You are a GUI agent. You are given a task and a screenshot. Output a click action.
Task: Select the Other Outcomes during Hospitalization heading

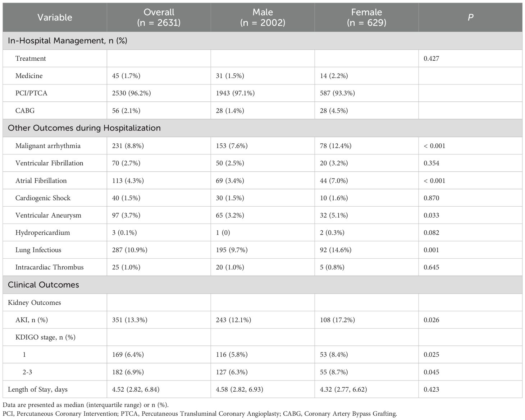84,128
